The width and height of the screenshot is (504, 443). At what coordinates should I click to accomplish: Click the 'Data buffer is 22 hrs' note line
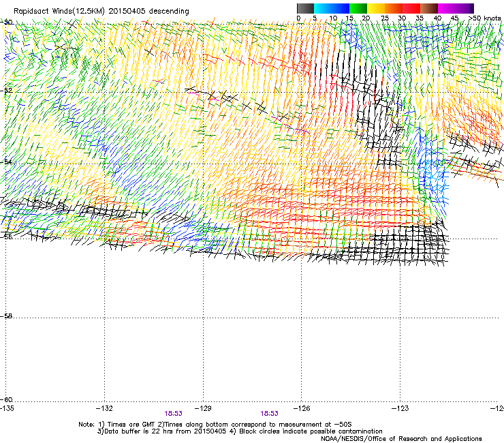[x=240, y=431]
